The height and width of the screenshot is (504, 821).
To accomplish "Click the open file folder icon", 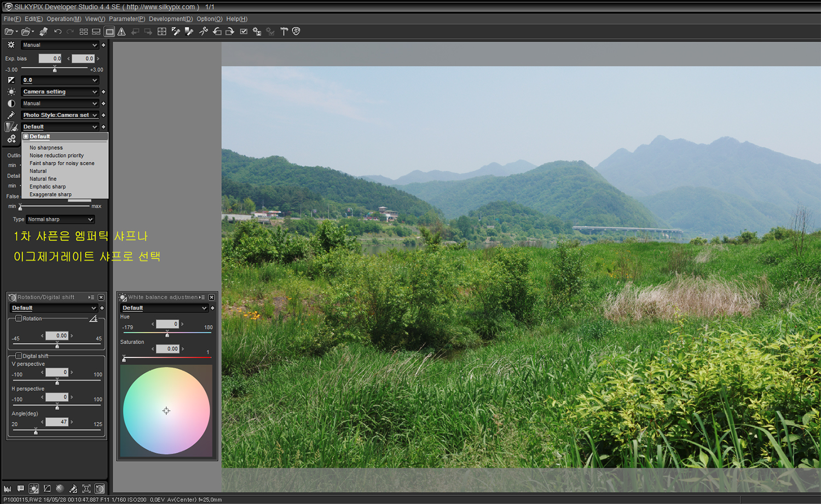I will point(9,32).
